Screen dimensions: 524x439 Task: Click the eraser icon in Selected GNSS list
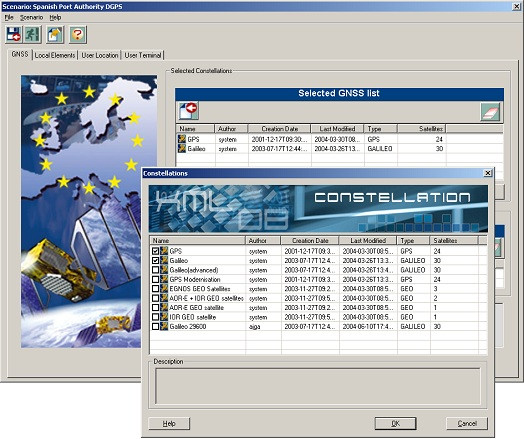(x=490, y=112)
